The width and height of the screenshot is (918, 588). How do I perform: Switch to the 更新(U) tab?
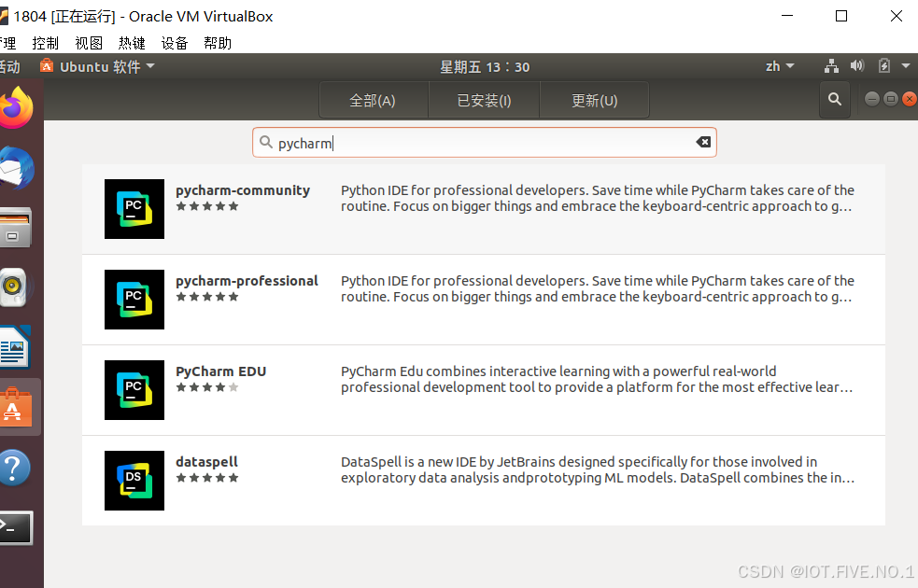pos(594,100)
